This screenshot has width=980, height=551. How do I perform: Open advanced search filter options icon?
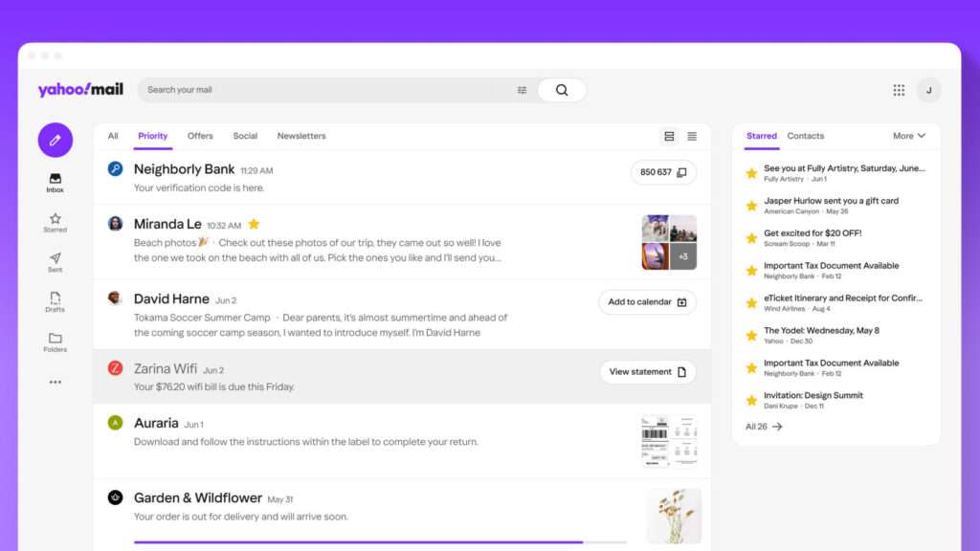pos(522,90)
